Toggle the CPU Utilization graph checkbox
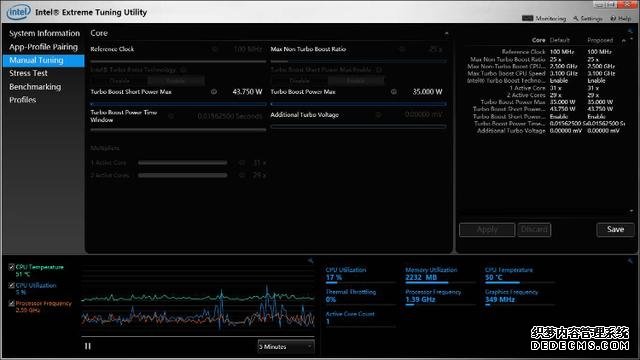The width and height of the screenshot is (640, 360). (11, 286)
